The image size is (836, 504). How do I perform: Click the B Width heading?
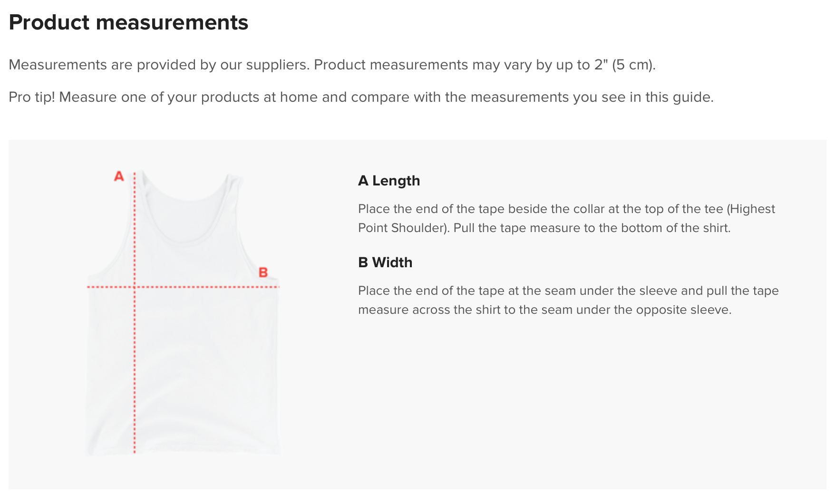[385, 262]
